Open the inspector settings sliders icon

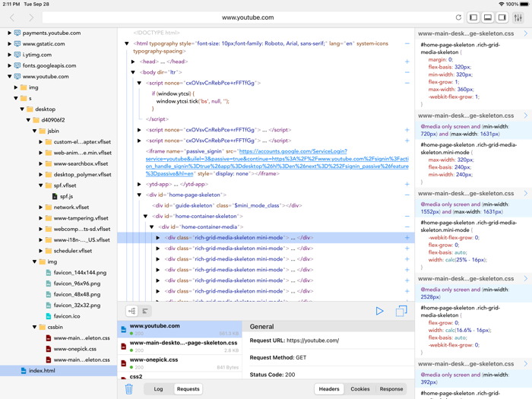pos(518,17)
